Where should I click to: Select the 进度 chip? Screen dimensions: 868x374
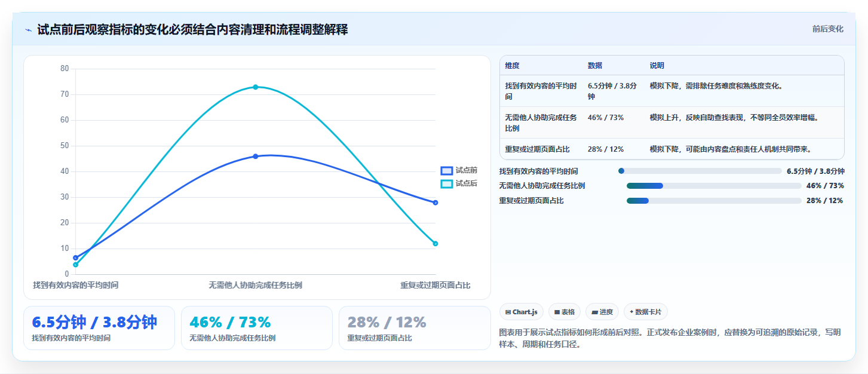click(602, 312)
